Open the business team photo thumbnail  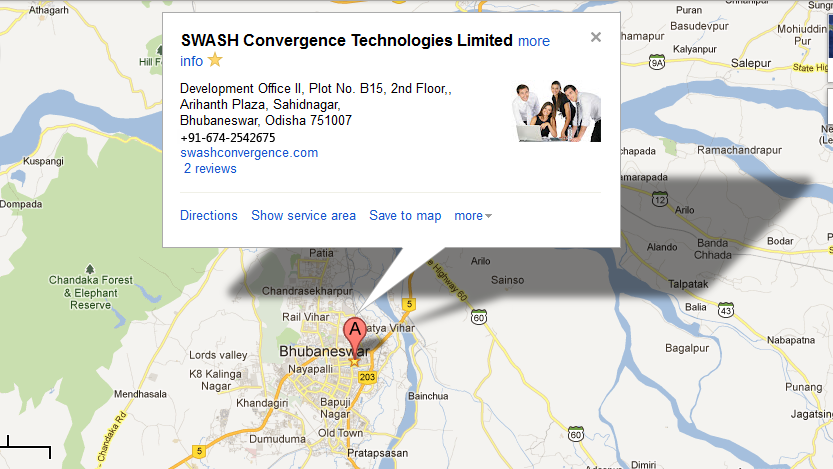[557, 111]
